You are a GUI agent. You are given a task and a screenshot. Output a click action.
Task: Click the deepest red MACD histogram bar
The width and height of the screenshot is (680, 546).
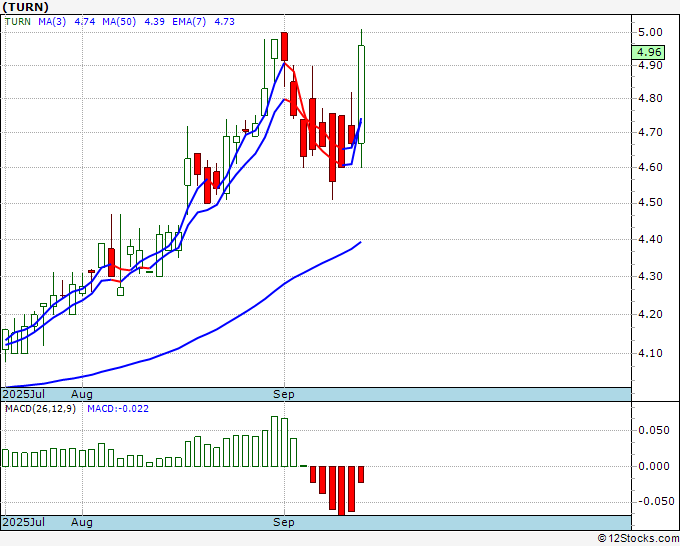pyautogui.click(x=342, y=490)
